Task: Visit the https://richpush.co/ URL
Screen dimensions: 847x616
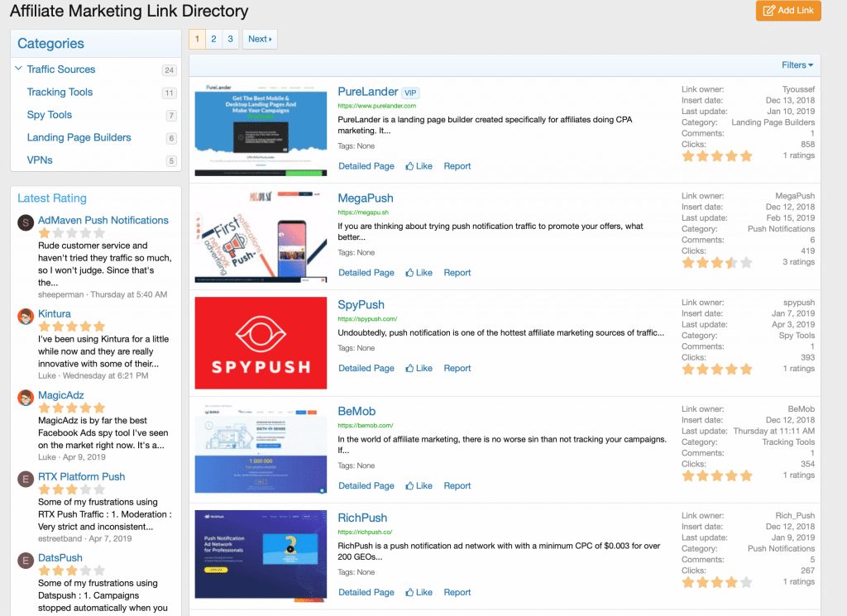Action: click(365, 532)
